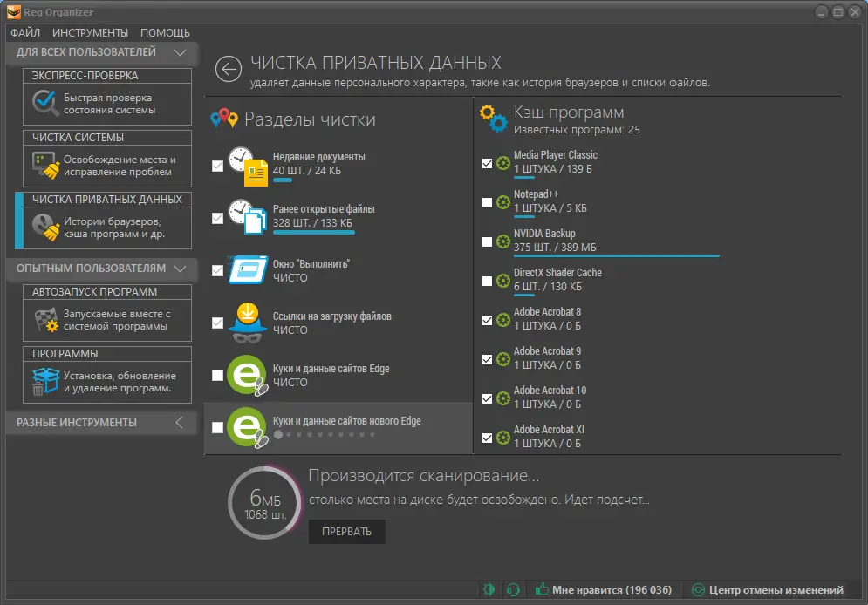Select the NVIDIA Backup cache entry

pyautogui.click(x=486, y=241)
